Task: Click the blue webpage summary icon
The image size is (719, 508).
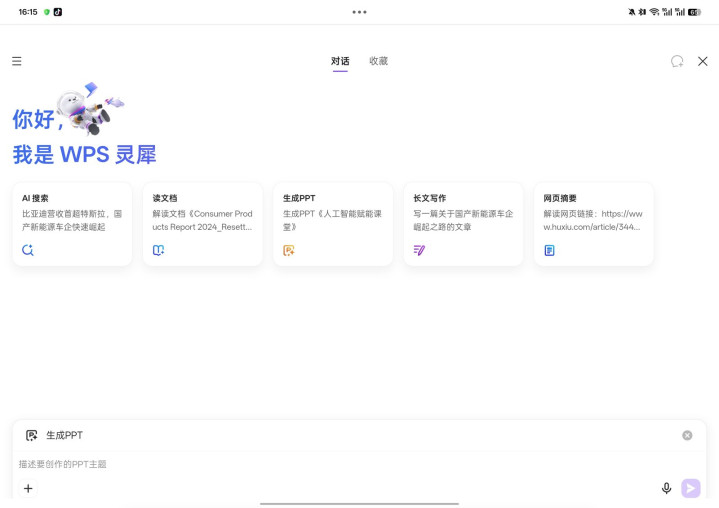Action: point(549,250)
